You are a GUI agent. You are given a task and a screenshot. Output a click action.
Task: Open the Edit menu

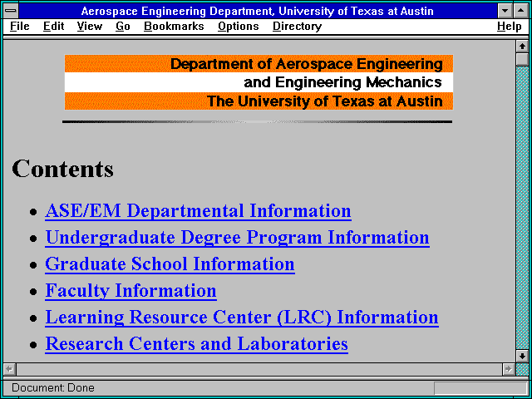tap(53, 26)
